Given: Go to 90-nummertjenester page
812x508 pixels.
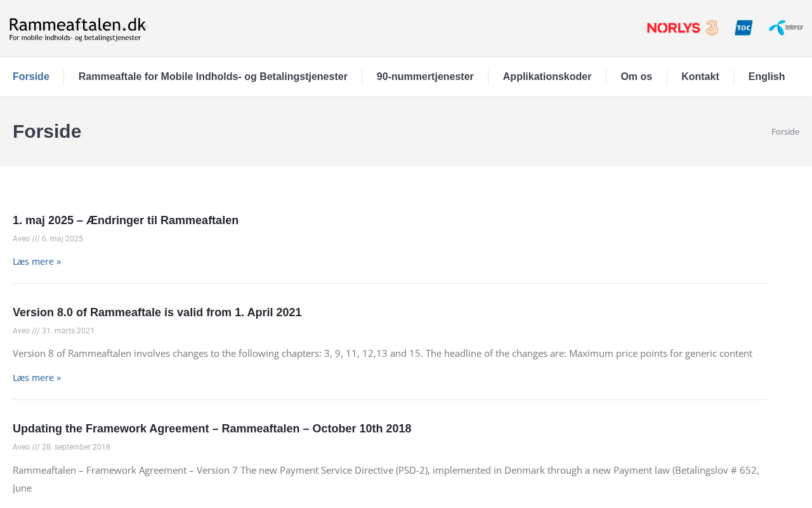Looking at the screenshot, I should pos(425,77).
